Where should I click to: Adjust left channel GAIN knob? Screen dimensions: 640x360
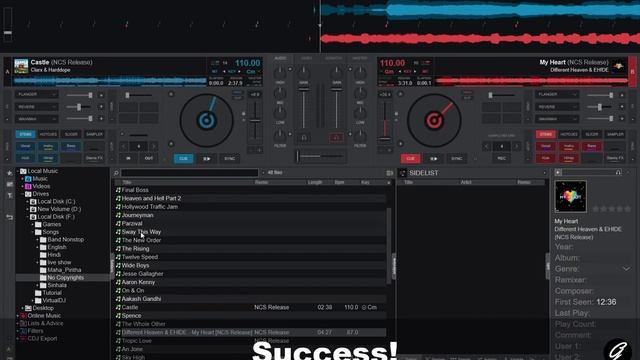304,73
